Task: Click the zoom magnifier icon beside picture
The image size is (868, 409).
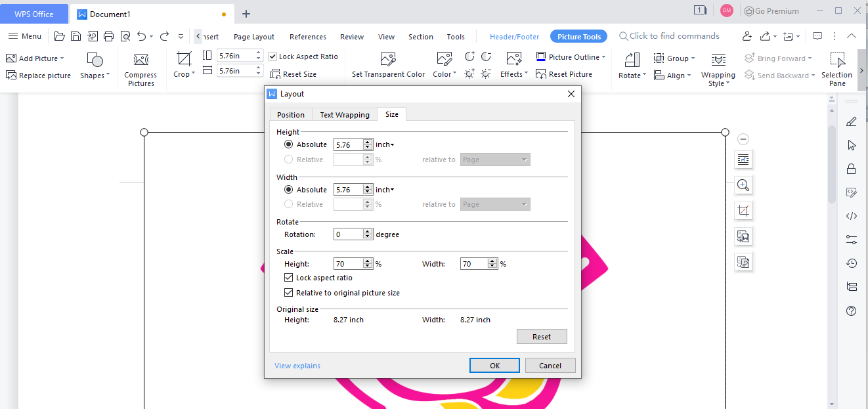Action: (743, 185)
